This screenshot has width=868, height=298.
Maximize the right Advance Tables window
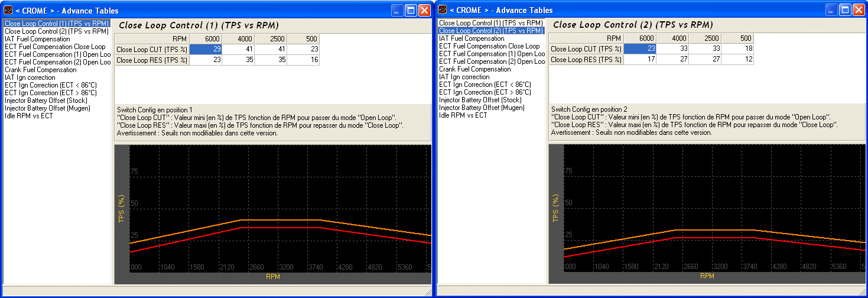click(845, 10)
